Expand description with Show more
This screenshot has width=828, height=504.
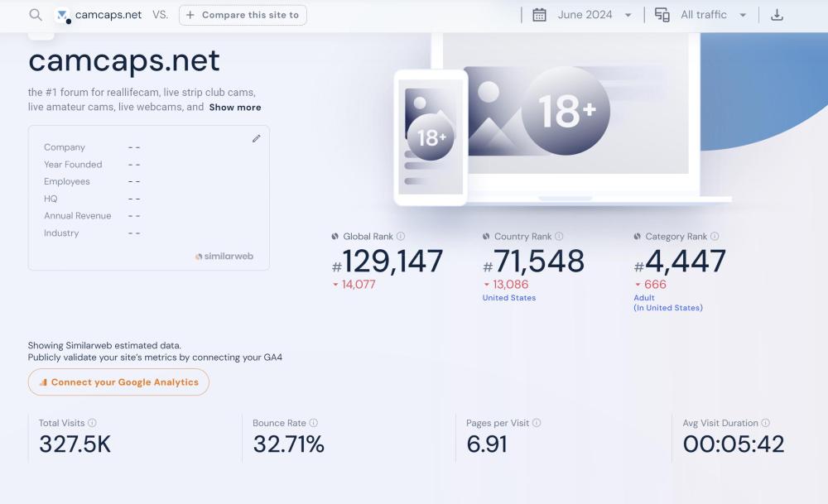point(234,108)
